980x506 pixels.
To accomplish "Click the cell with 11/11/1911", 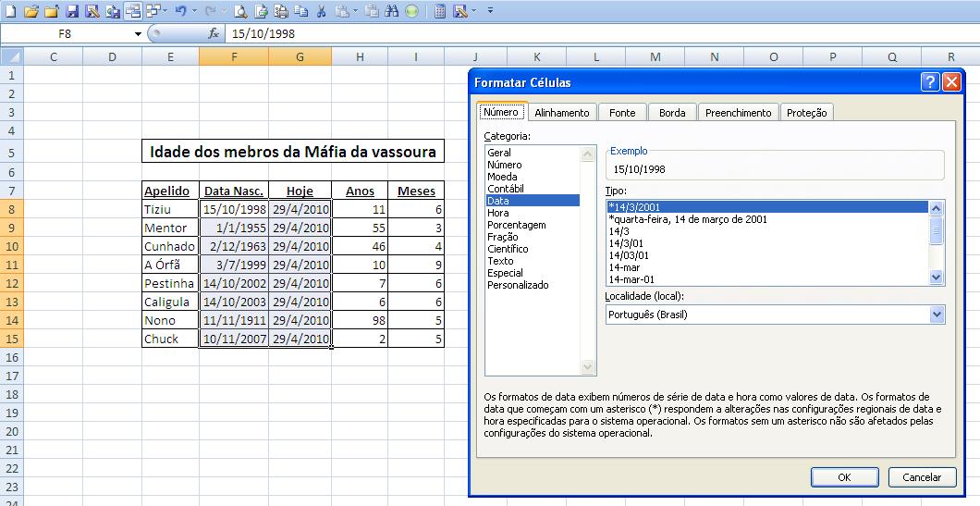I will click(235, 320).
